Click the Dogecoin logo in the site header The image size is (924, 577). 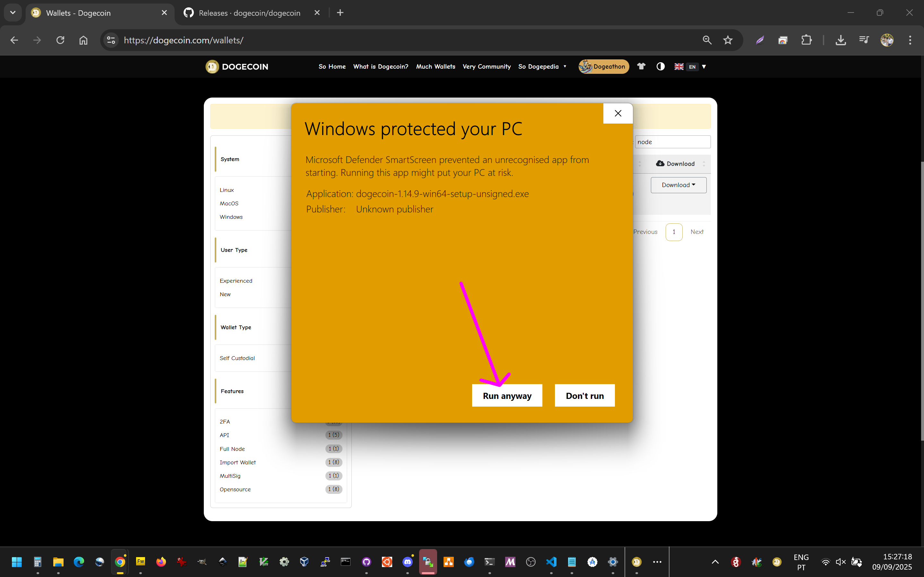click(237, 66)
